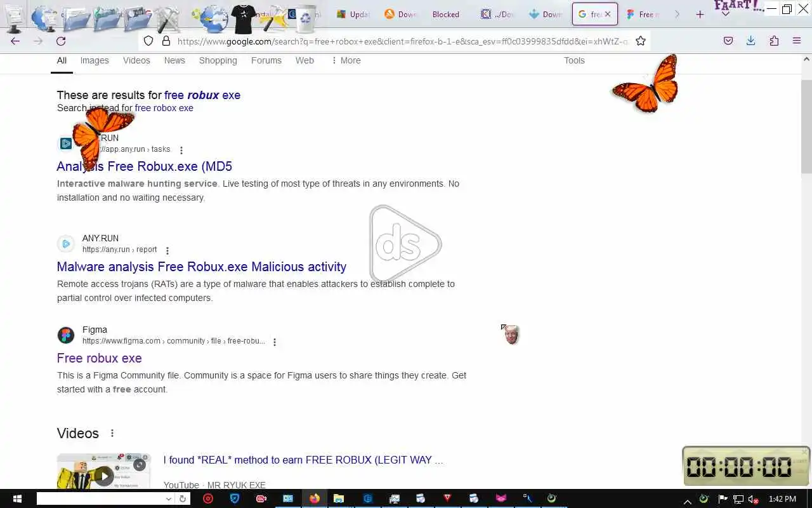Switch to Videos results

point(136,60)
